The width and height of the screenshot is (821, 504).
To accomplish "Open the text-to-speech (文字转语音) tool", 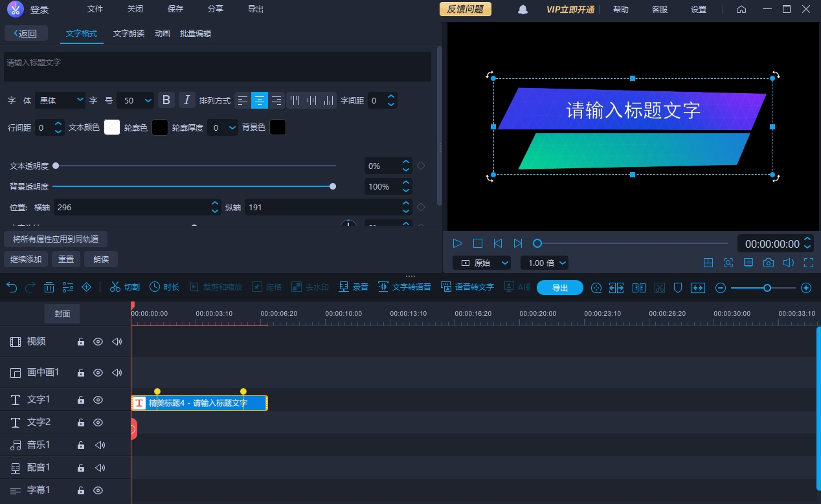I will (x=405, y=287).
